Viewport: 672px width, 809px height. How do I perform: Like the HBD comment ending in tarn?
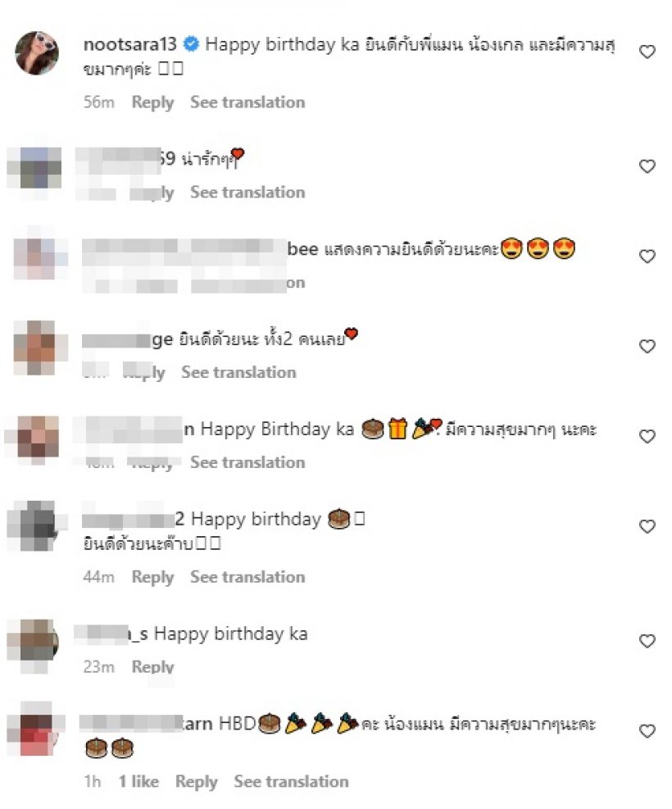(x=647, y=731)
